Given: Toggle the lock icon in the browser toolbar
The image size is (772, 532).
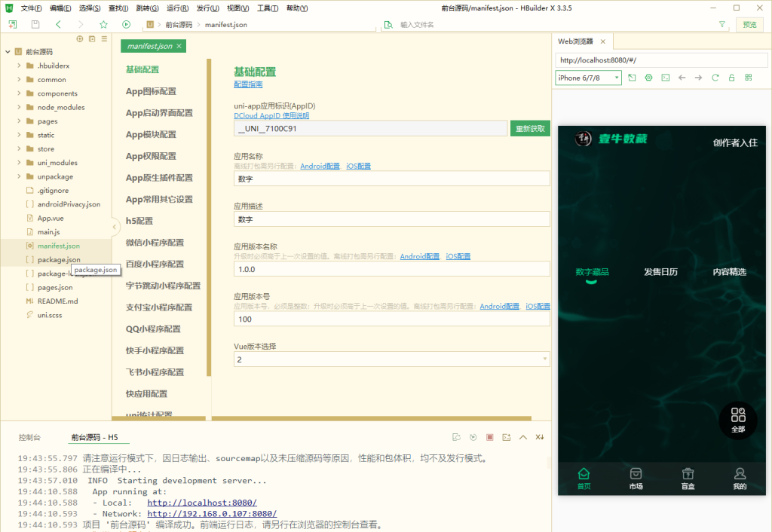Looking at the screenshot, I should point(731,78).
